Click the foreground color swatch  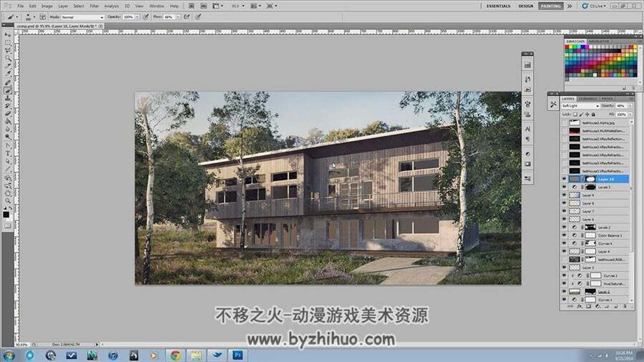pyautogui.click(x=6, y=215)
